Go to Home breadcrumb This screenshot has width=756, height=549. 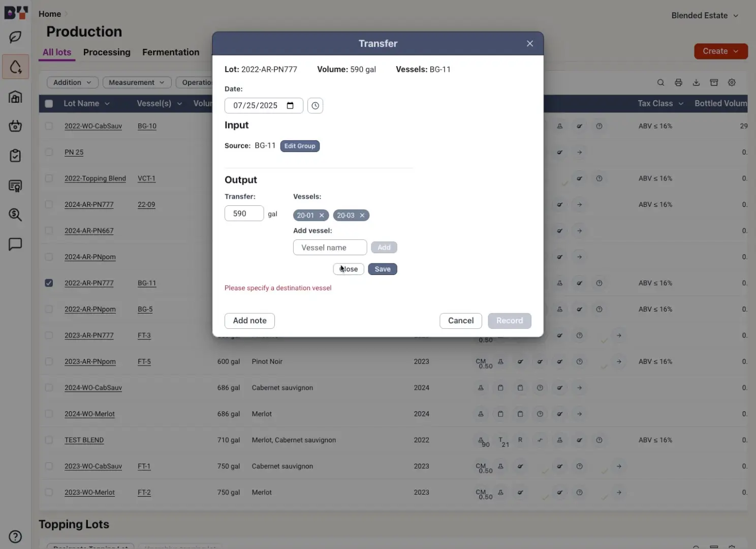[50, 14]
